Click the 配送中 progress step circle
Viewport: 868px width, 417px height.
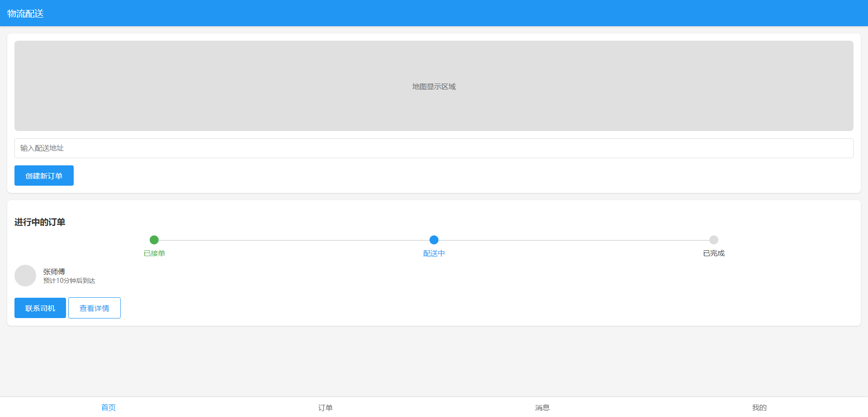click(434, 240)
